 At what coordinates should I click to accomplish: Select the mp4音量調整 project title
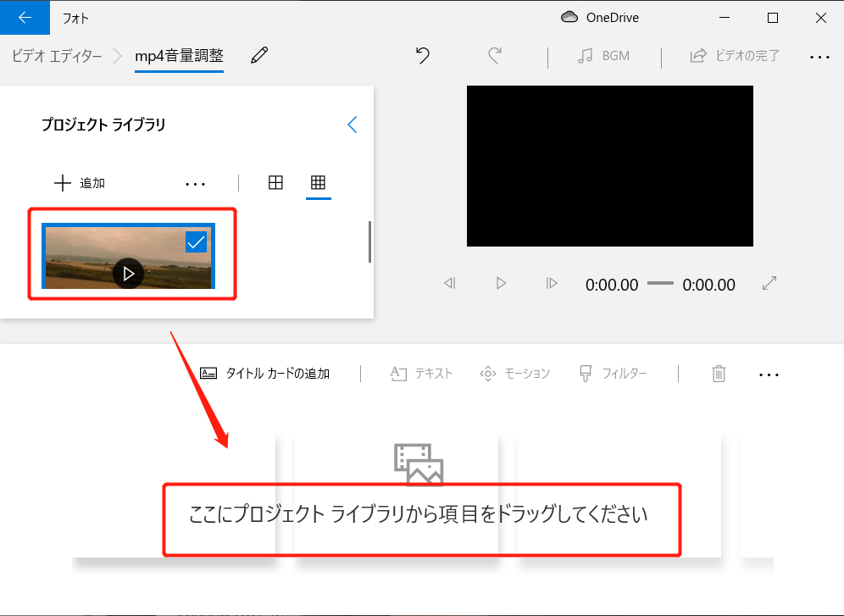click(180, 56)
